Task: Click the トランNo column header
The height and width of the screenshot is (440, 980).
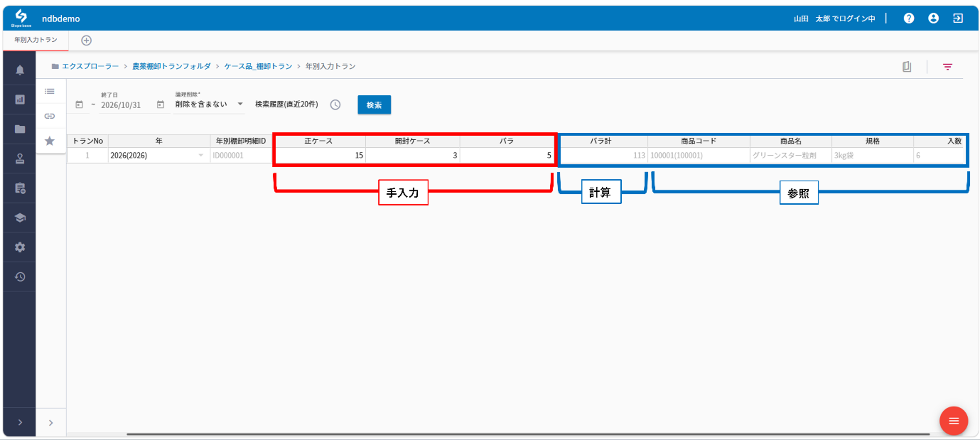Action: click(x=88, y=141)
